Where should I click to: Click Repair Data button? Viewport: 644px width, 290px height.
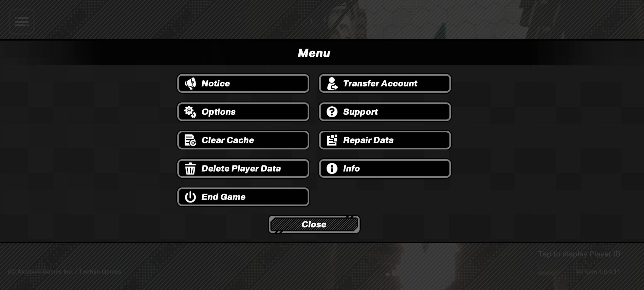coord(385,140)
